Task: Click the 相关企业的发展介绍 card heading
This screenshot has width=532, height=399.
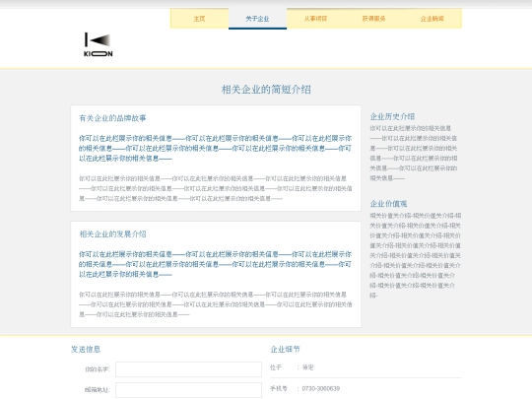Action: [112, 234]
